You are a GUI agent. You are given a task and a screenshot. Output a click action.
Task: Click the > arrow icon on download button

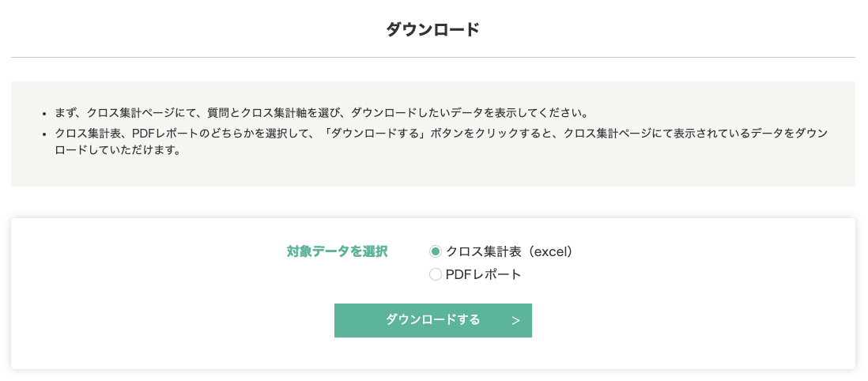[515, 321]
